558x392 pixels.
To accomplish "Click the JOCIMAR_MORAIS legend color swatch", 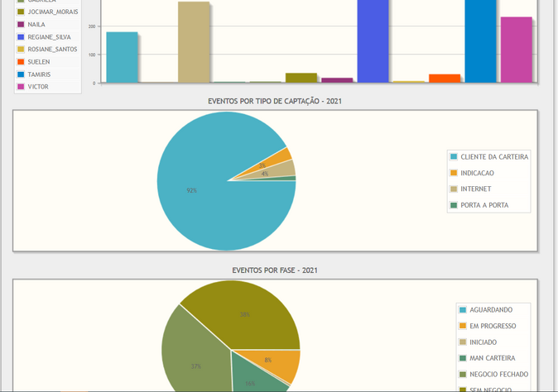I will coord(21,12).
